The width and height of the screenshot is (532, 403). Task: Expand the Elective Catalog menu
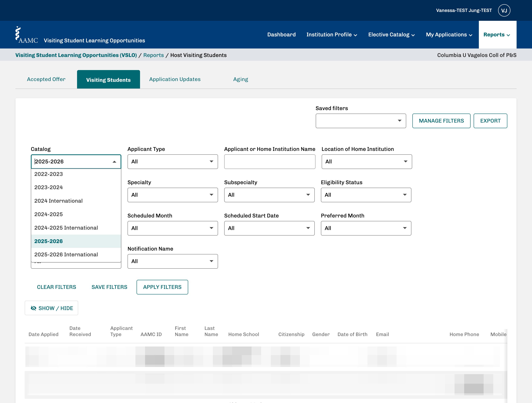pyautogui.click(x=391, y=35)
